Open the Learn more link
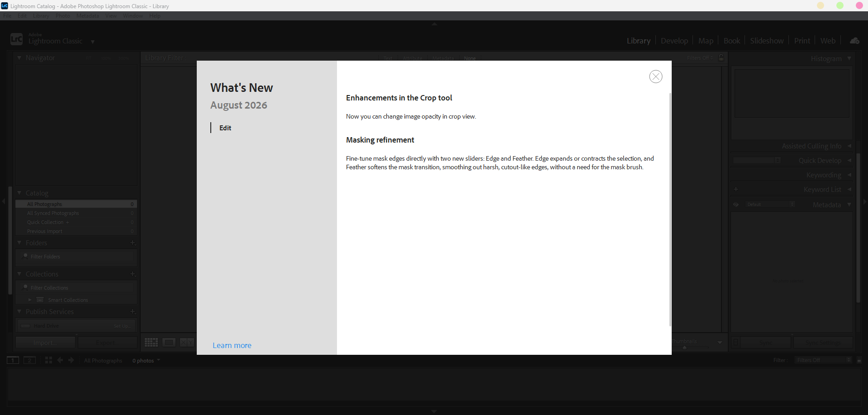This screenshot has width=868, height=415. click(x=232, y=345)
